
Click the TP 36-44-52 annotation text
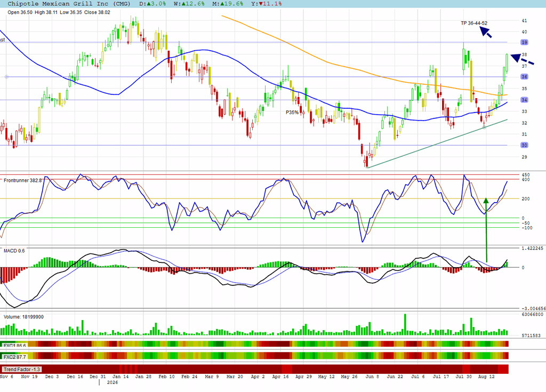pyautogui.click(x=474, y=23)
